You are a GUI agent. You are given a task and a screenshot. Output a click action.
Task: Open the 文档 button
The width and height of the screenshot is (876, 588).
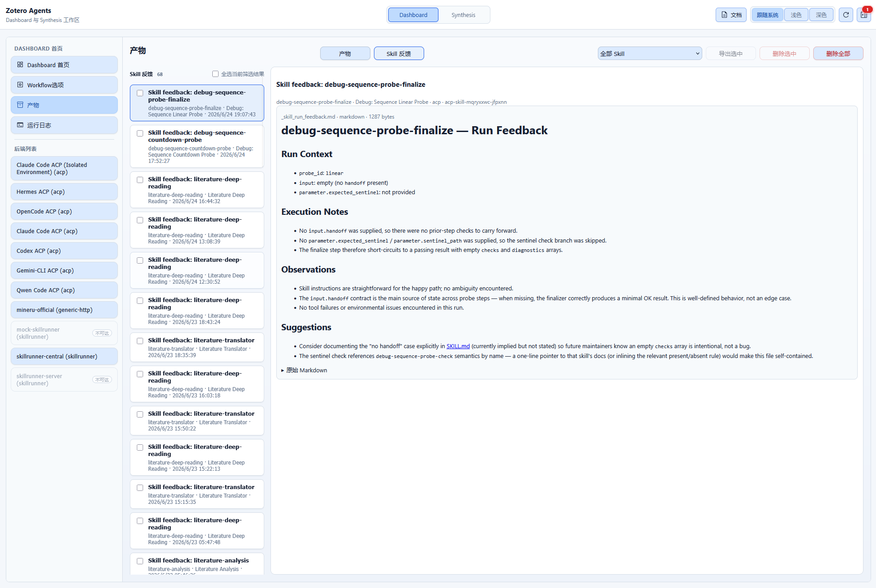pyautogui.click(x=731, y=15)
